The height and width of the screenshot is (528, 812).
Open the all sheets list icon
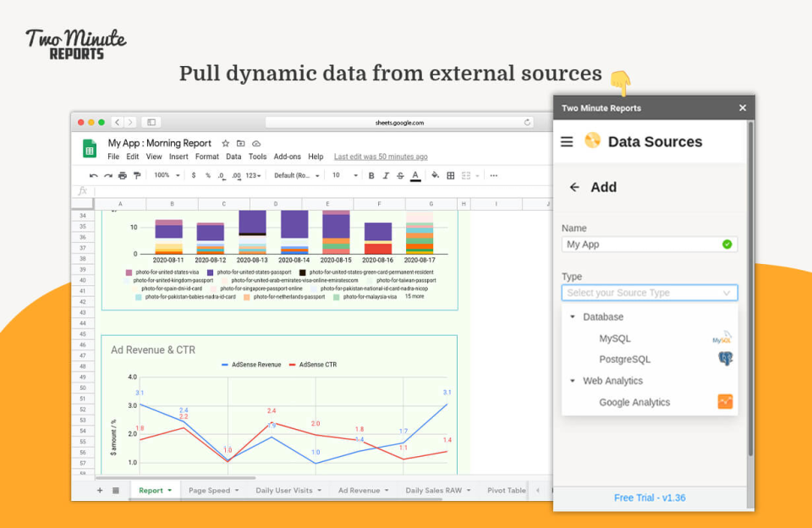point(116,490)
